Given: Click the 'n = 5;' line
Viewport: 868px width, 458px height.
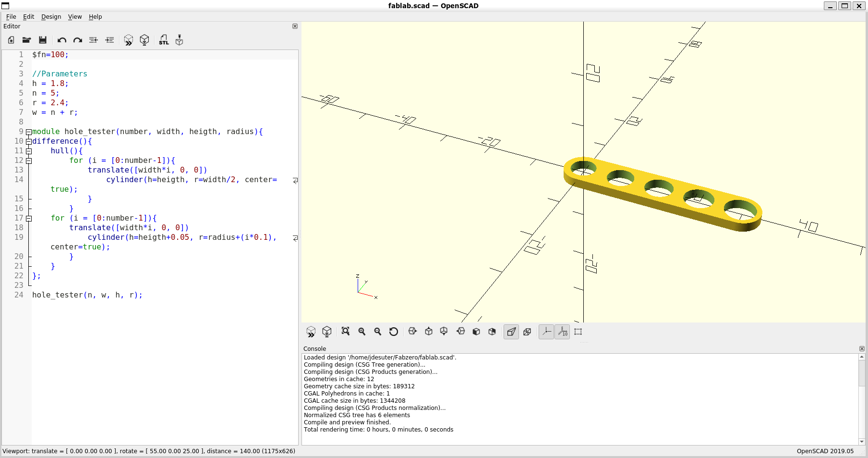Looking at the screenshot, I should coord(46,93).
